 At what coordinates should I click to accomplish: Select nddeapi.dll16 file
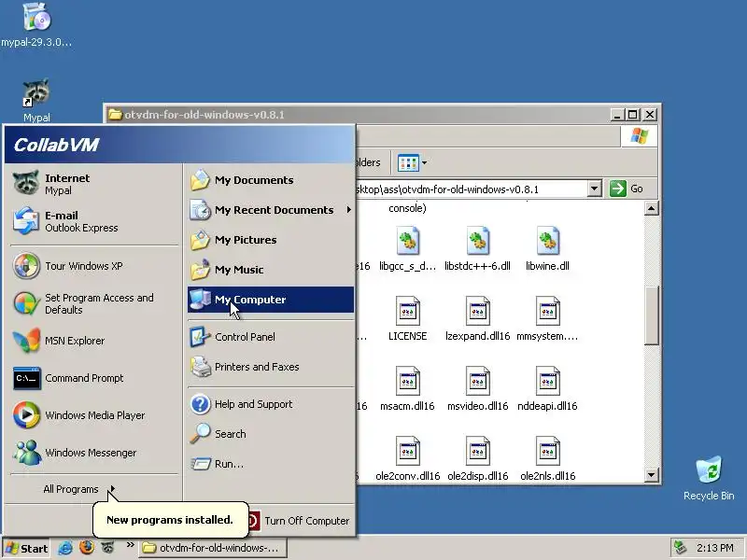[547, 389]
